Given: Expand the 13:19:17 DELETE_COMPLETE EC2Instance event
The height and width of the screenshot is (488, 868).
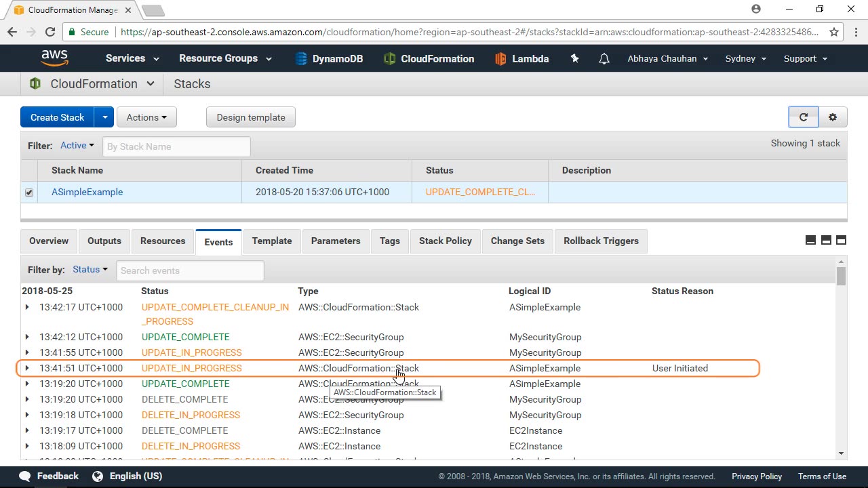Looking at the screenshot, I should (x=27, y=430).
